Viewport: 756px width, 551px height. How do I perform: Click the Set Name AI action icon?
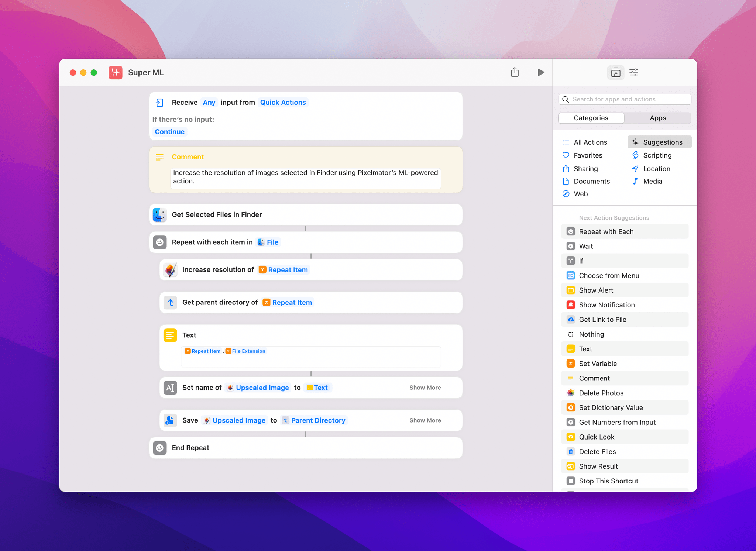tap(170, 387)
